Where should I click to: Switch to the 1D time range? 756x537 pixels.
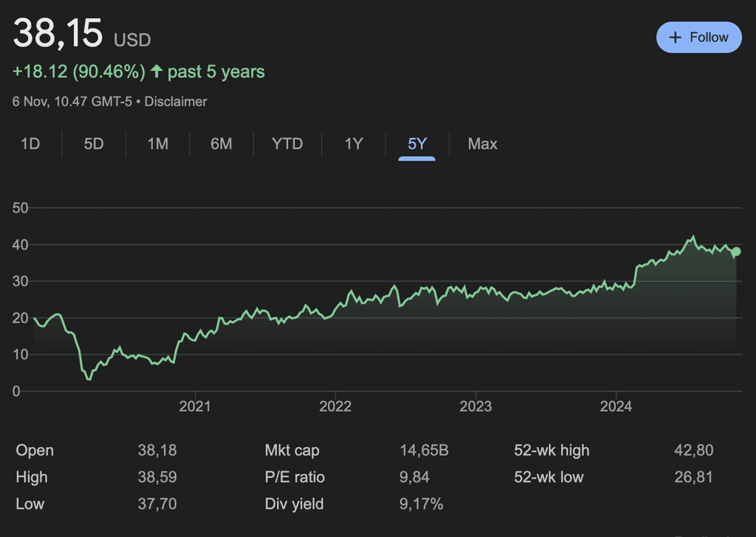[x=30, y=144]
